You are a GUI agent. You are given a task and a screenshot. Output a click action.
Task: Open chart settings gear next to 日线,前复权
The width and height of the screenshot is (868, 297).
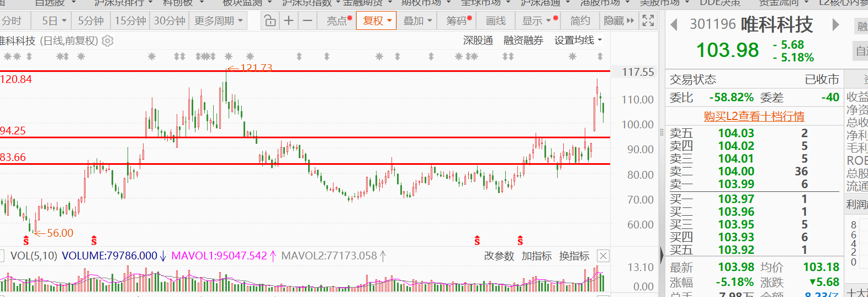click(108, 41)
